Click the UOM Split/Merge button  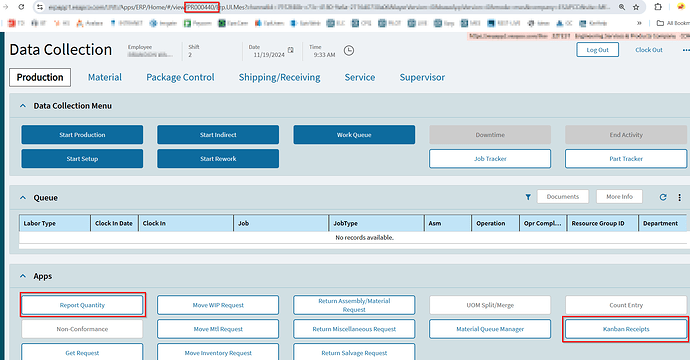coord(490,305)
